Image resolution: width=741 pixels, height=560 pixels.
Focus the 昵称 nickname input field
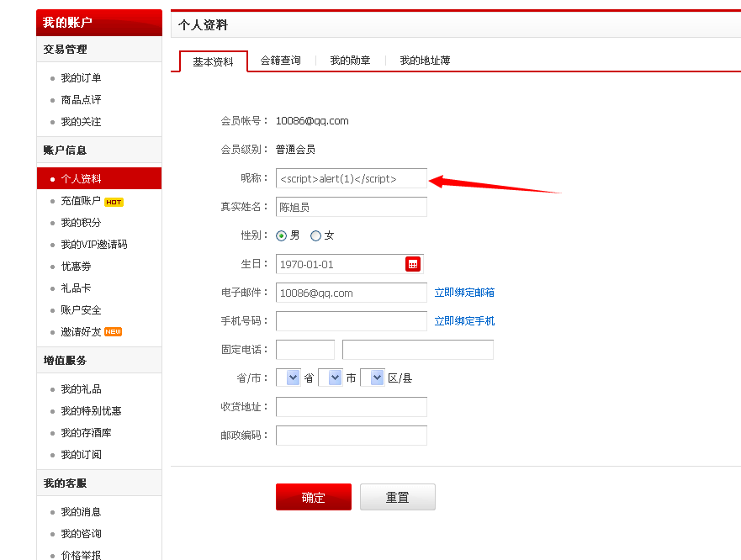point(352,178)
